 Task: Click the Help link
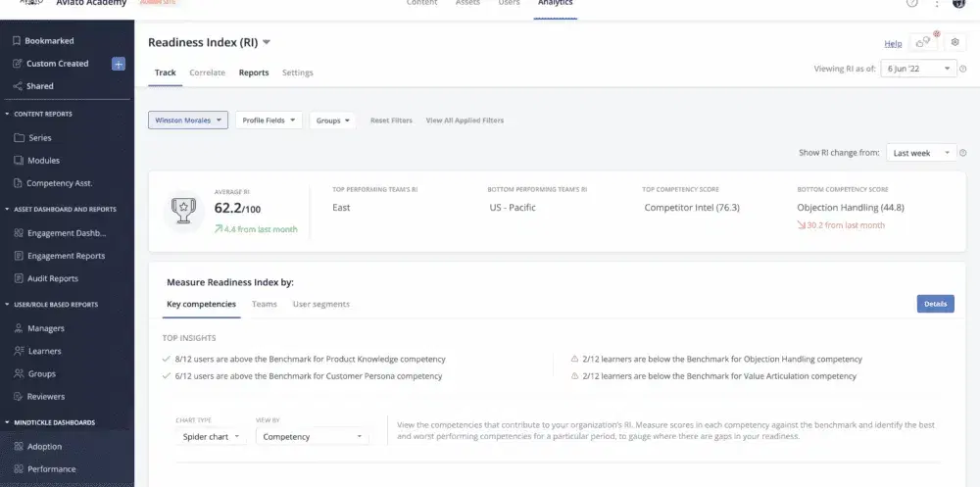pyautogui.click(x=893, y=44)
